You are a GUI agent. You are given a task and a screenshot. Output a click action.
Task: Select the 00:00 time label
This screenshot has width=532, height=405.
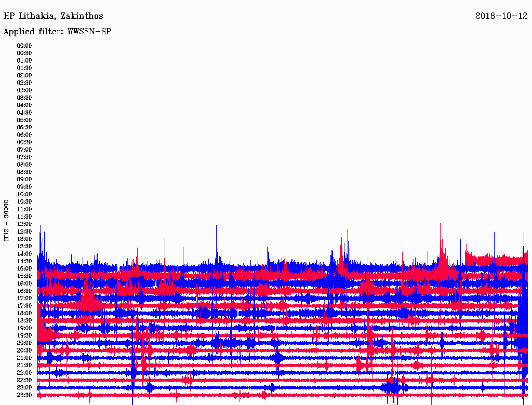(24, 46)
